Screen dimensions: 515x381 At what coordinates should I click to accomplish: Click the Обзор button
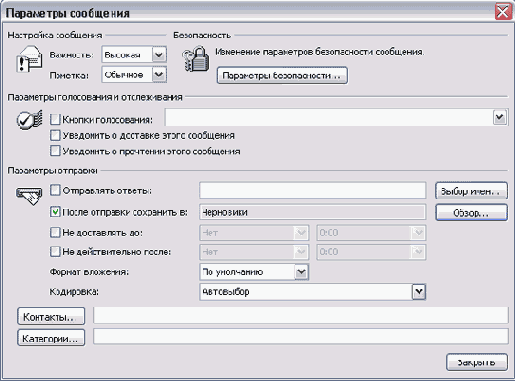click(471, 213)
